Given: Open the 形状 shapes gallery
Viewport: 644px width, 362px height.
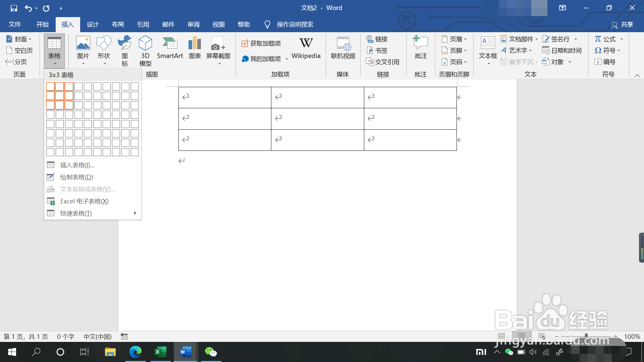Looking at the screenshot, I should pyautogui.click(x=104, y=50).
